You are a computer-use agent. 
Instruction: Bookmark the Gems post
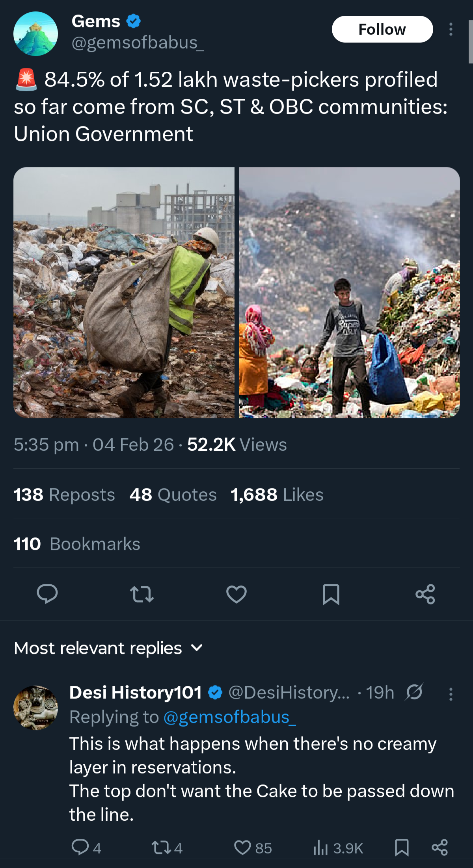pyautogui.click(x=331, y=594)
